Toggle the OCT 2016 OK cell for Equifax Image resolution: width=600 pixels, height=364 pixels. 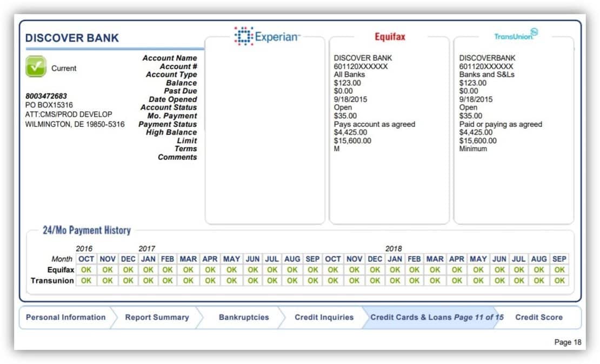click(86, 269)
